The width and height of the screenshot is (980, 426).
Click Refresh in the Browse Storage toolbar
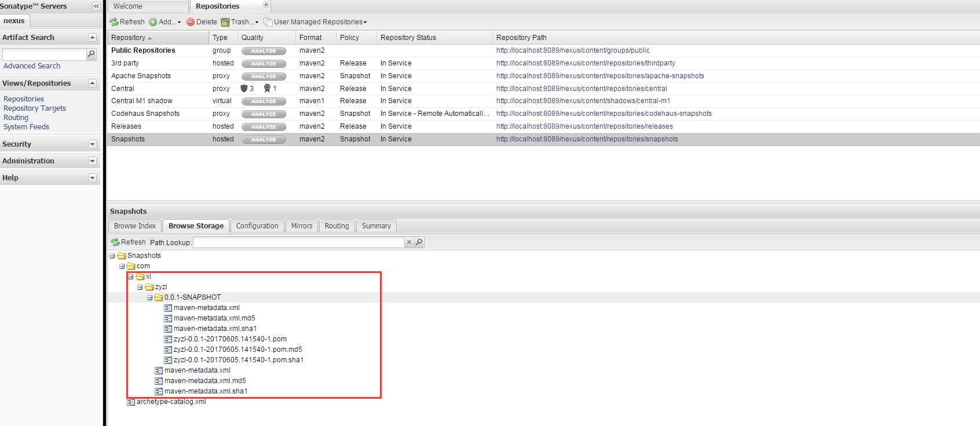pyautogui.click(x=128, y=242)
